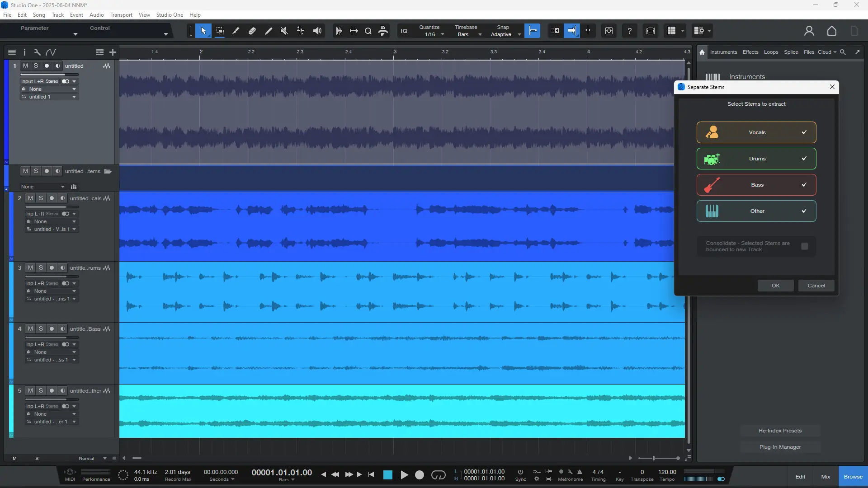This screenshot has width=868, height=488.
Task: Open the Snap Adaptive dropdown
Action: [x=519, y=35]
